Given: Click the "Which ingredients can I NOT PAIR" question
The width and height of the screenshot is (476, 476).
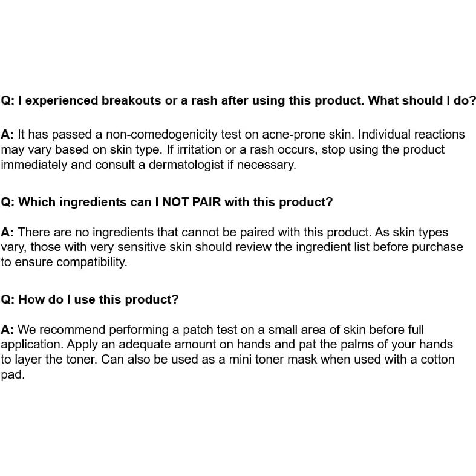Looking at the screenshot, I should click(x=167, y=202).
